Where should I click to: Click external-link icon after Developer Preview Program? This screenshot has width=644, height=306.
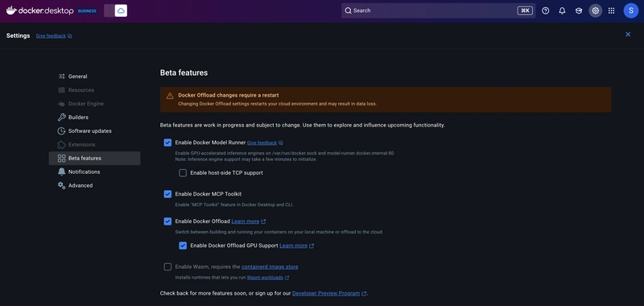364,294
